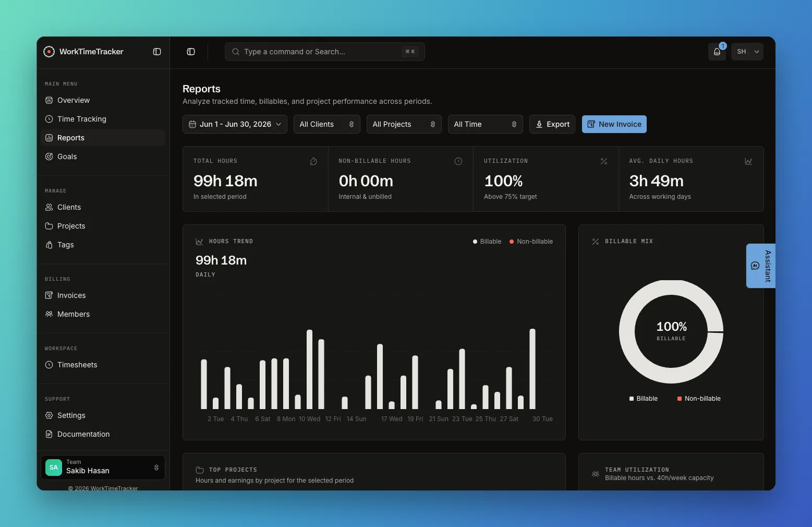The width and height of the screenshot is (812, 527).
Task: Click the calendar icon in date range button
Action: point(192,124)
